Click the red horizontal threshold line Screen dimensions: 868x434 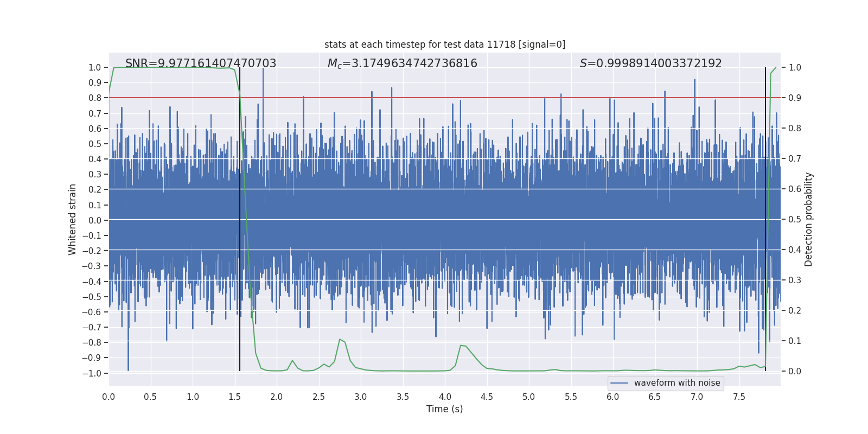445,98
